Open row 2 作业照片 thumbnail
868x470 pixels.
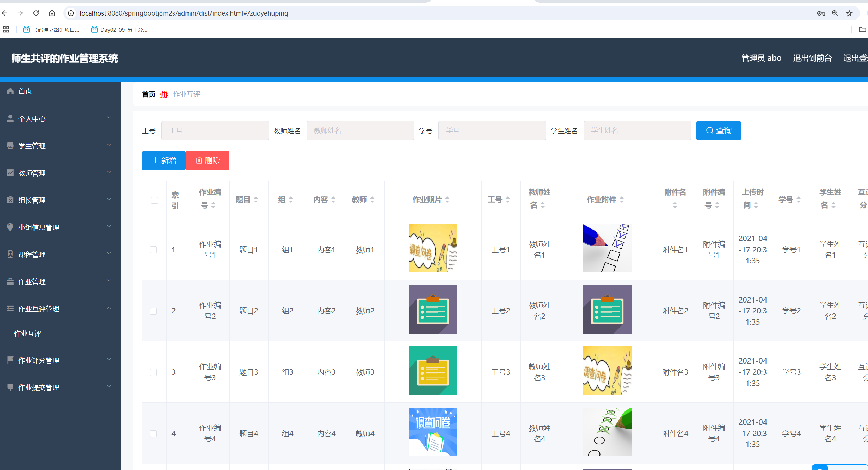click(x=432, y=309)
